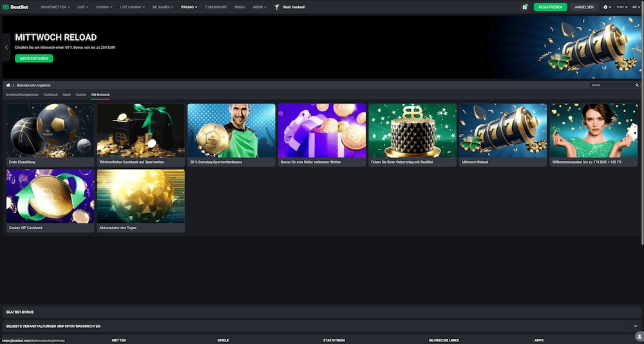Click the Fruit Cocktail glass icon
This screenshot has width=644, height=344.
point(277,7)
